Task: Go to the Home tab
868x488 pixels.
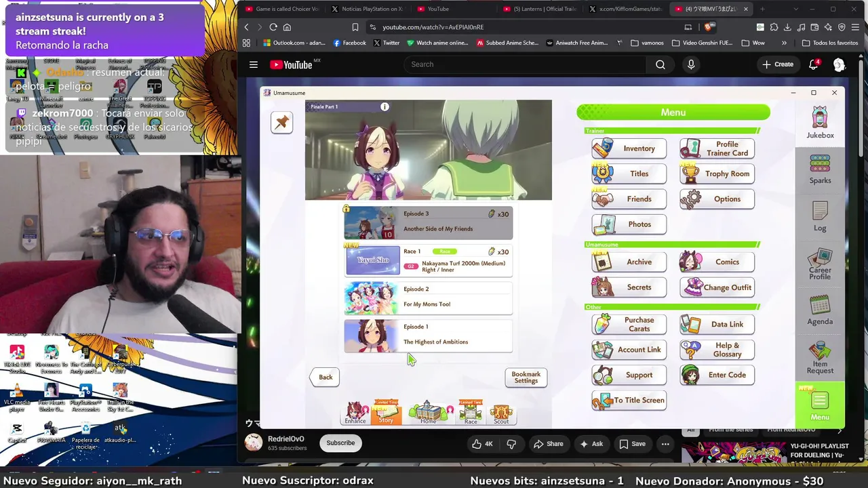Action: [428, 413]
